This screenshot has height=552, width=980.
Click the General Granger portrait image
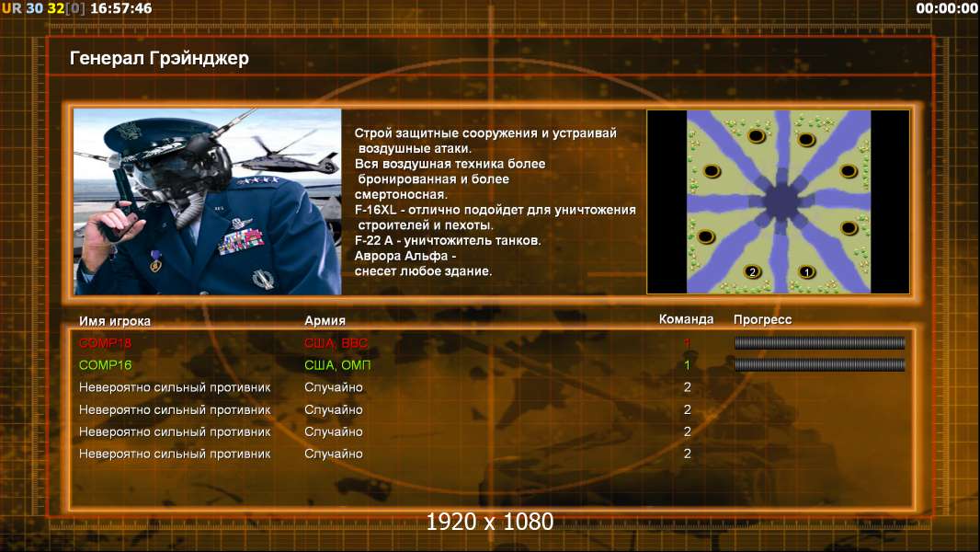pos(208,201)
